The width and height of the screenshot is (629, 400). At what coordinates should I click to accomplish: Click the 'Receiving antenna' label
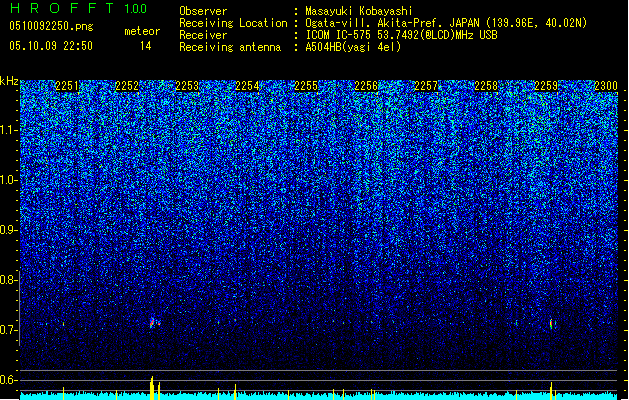pos(230,47)
